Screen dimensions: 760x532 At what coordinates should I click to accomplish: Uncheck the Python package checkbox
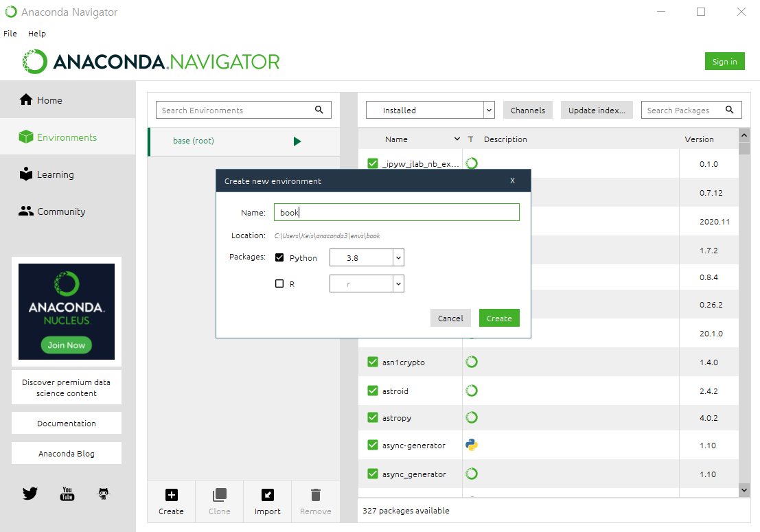(279, 257)
